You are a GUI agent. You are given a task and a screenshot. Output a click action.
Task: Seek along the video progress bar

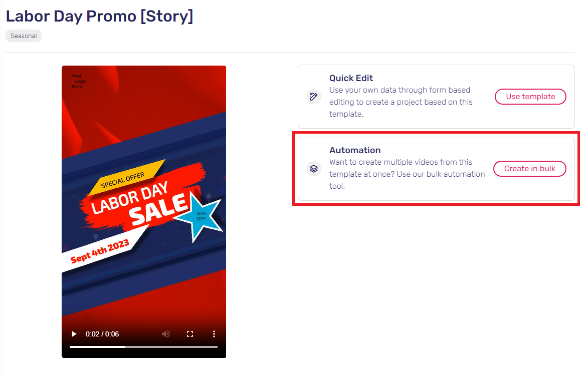(x=144, y=347)
